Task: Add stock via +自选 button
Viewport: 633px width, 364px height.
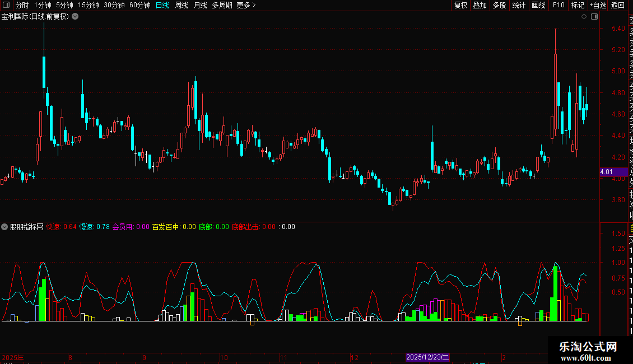Action: pyautogui.click(x=598, y=5)
